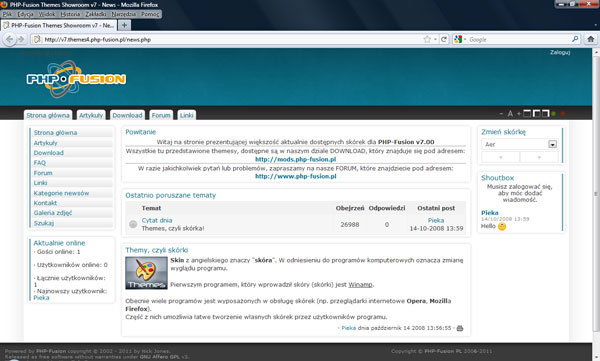Click the green color dot in theme switcher
Image resolution: width=600 pixels, height=361 pixels.
tap(553, 114)
